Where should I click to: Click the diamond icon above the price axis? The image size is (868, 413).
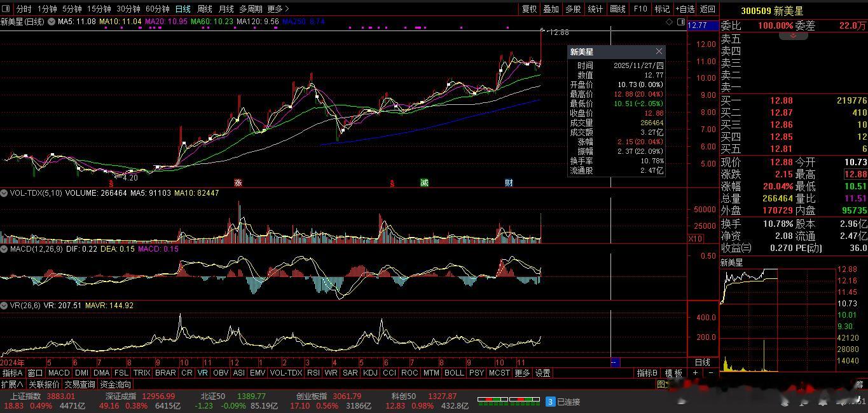point(669,22)
